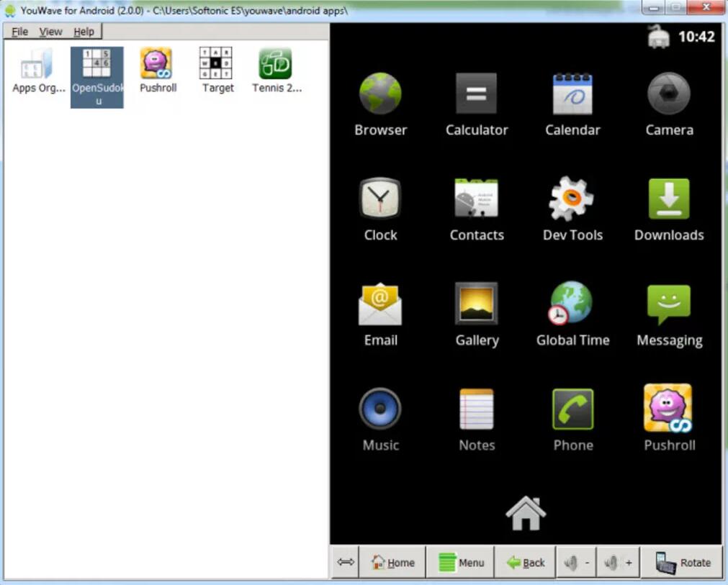Open the Messaging app

tap(669, 304)
